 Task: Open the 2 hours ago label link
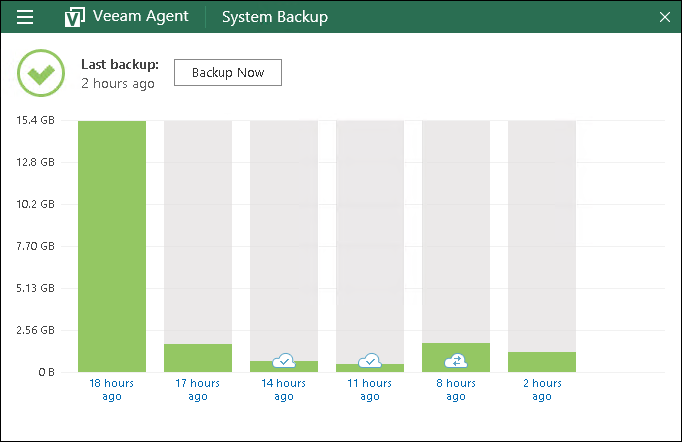pos(542,390)
